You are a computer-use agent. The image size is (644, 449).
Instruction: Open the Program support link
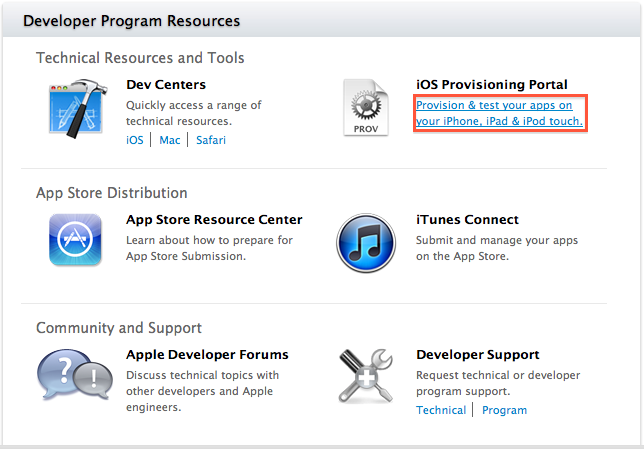click(x=504, y=410)
